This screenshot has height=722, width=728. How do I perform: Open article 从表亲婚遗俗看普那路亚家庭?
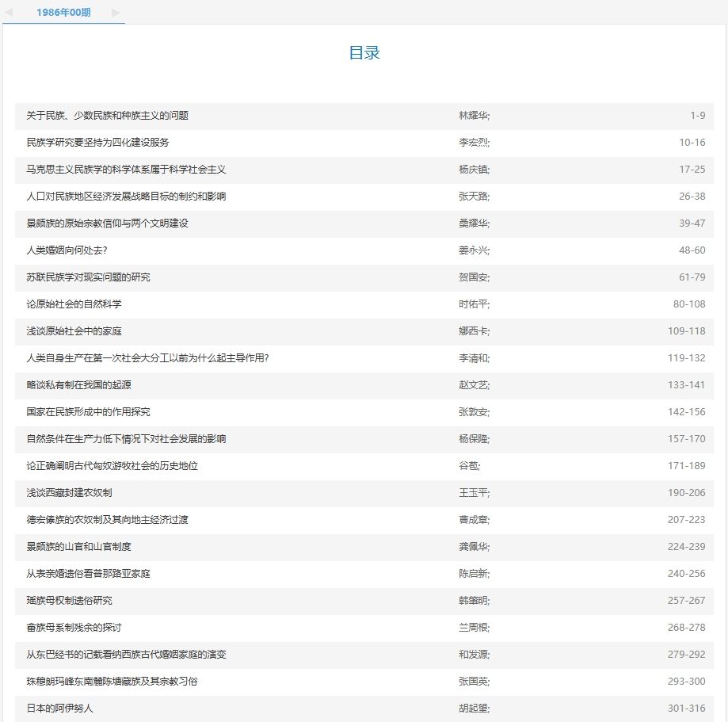point(88,573)
